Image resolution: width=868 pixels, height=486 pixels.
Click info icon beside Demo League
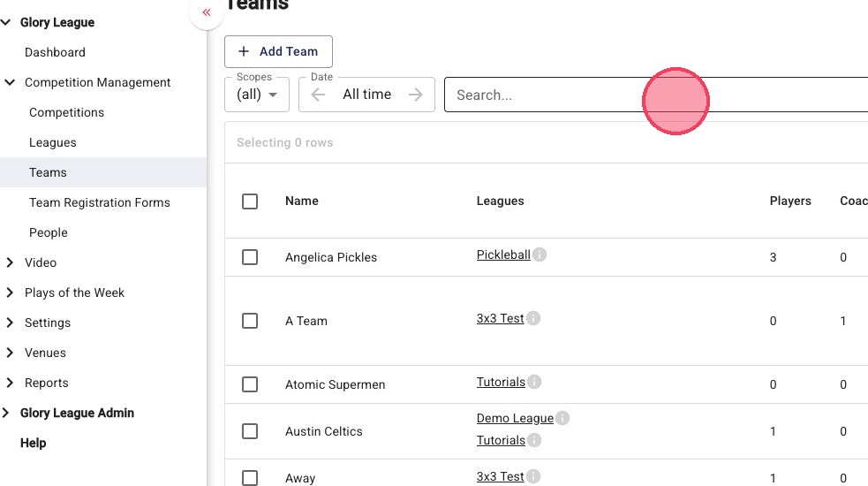tap(562, 419)
